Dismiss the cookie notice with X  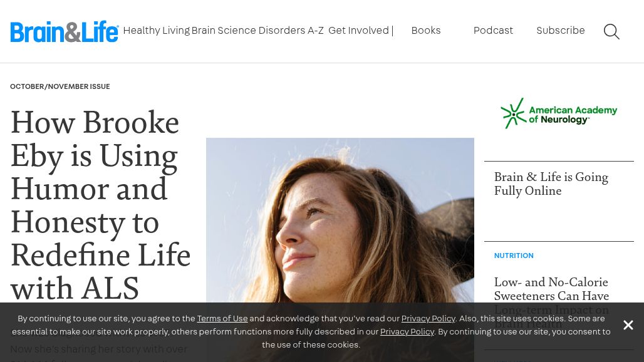628,325
